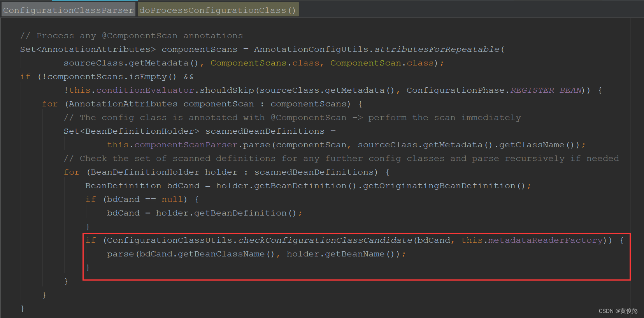Click the metadataReaderFactory field reference
The height and width of the screenshot is (318, 644).
coord(546,240)
